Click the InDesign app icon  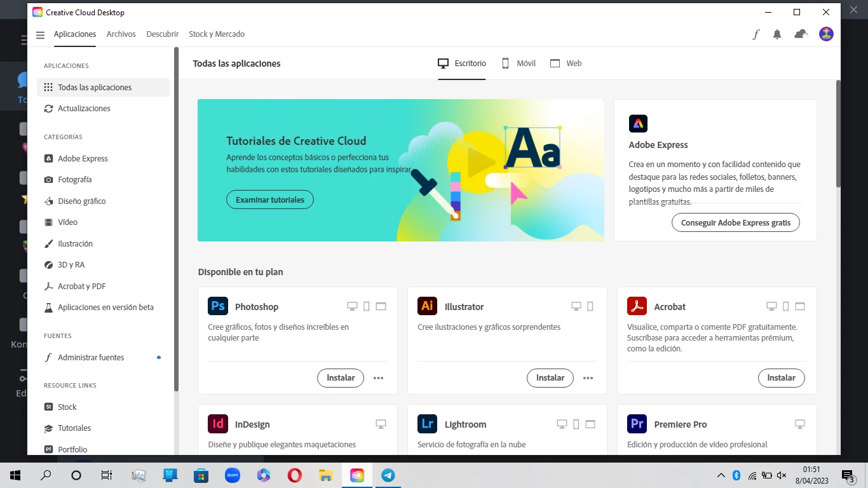click(x=218, y=424)
